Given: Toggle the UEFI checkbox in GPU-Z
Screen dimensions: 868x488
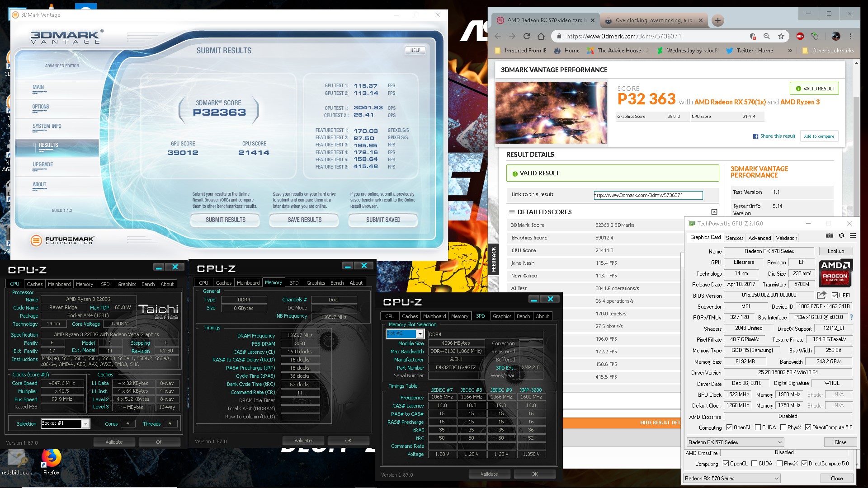Looking at the screenshot, I should point(835,296).
